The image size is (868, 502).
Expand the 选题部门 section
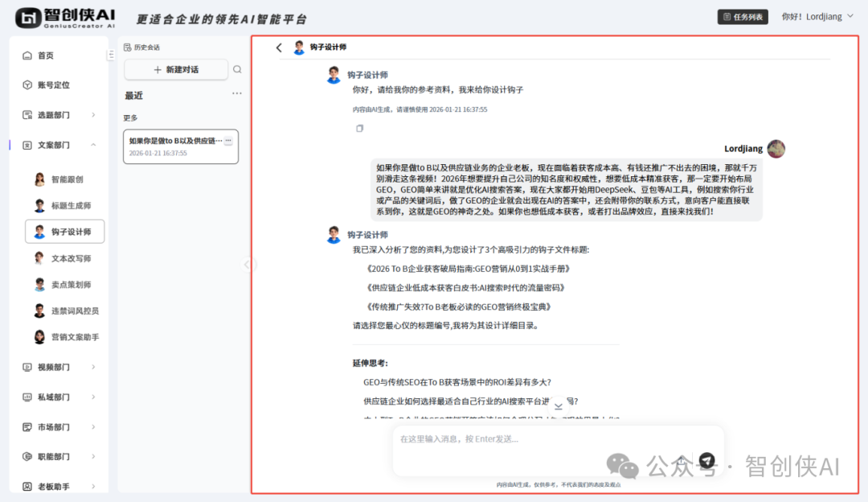tap(58, 115)
